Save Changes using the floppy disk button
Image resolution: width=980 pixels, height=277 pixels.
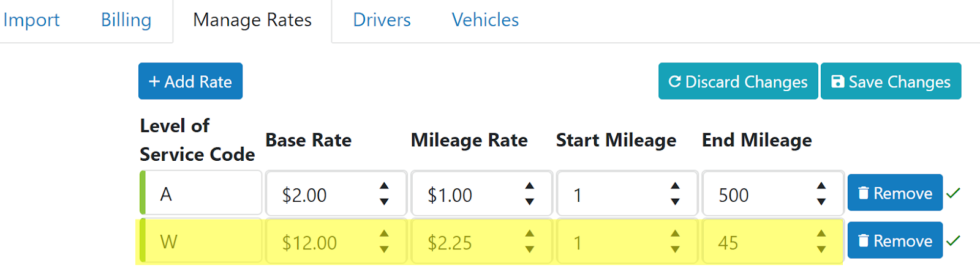tap(891, 81)
